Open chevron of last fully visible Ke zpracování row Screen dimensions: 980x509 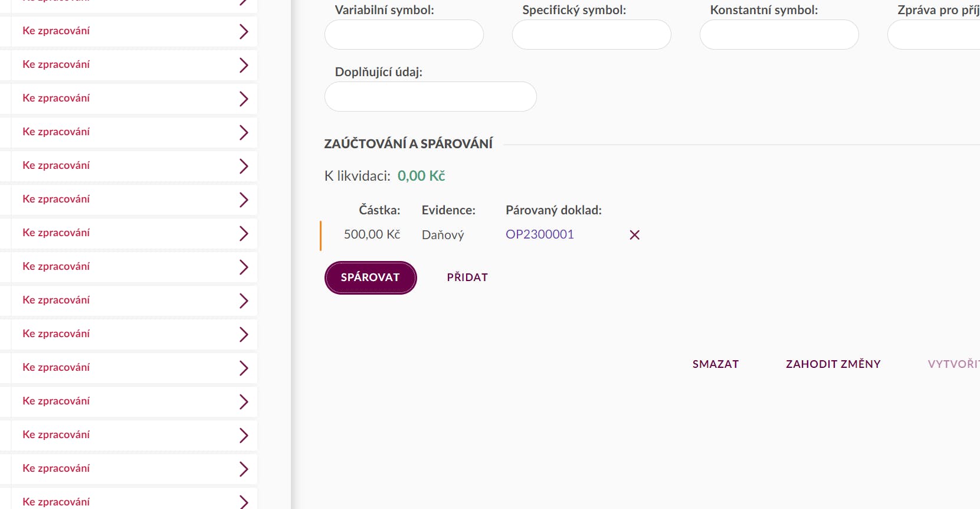click(x=244, y=469)
